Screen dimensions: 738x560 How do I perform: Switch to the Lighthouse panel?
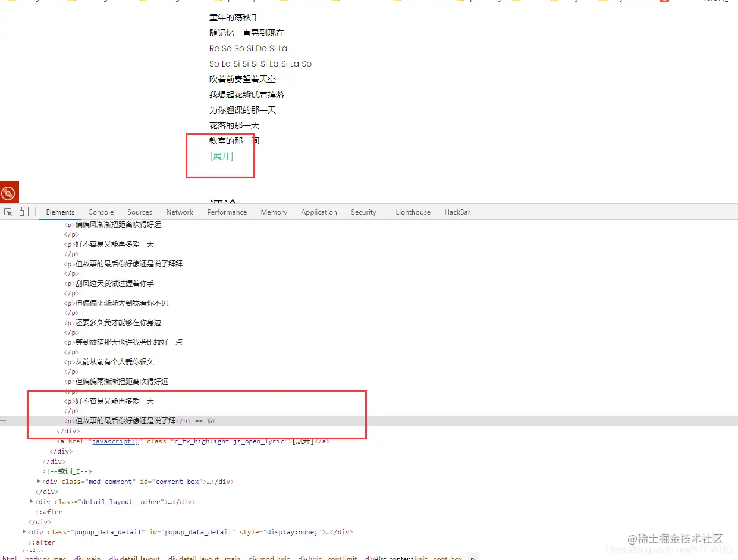point(413,212)
